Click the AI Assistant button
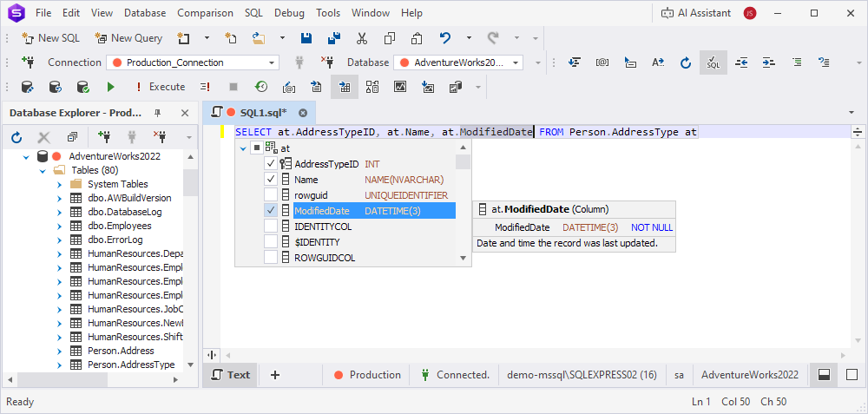The width and height of the screenshot is (868, 414). click(x=696, y=13)
